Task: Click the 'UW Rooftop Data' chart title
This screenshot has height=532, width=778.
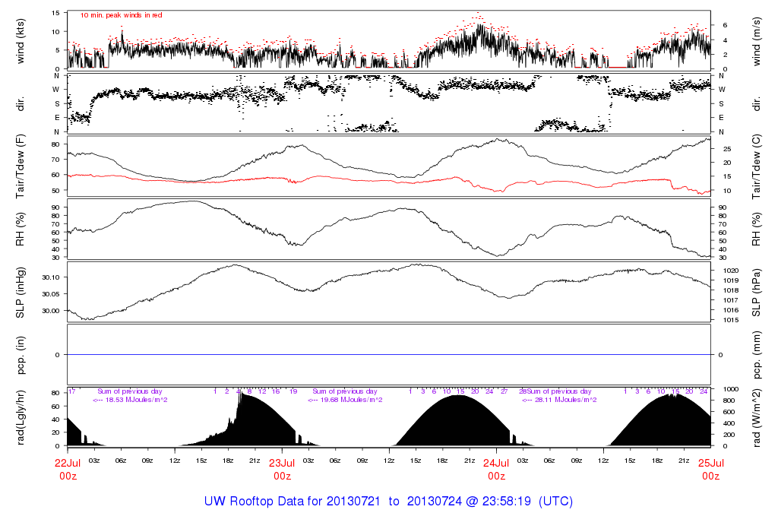Action: click(x=388, y=502)
